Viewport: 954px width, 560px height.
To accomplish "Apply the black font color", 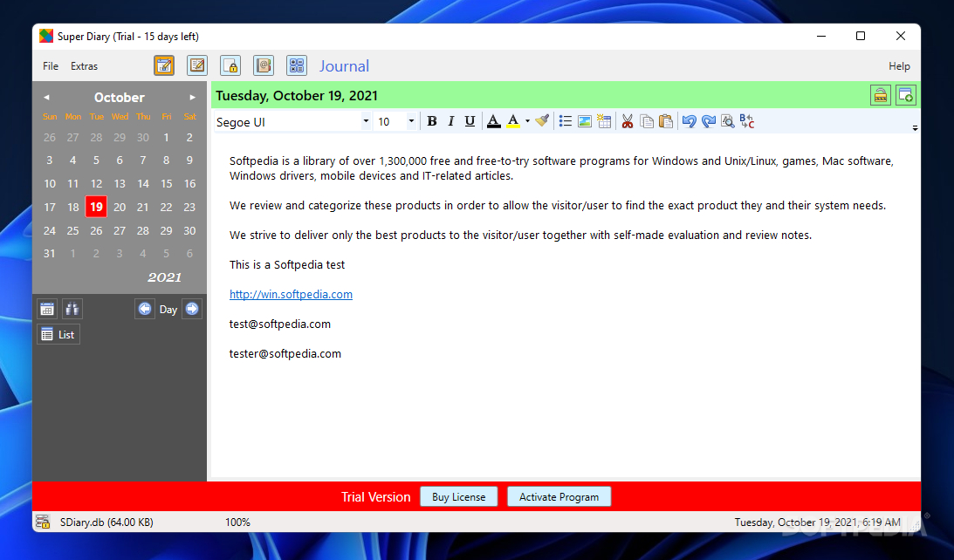I will coord(494,121).
